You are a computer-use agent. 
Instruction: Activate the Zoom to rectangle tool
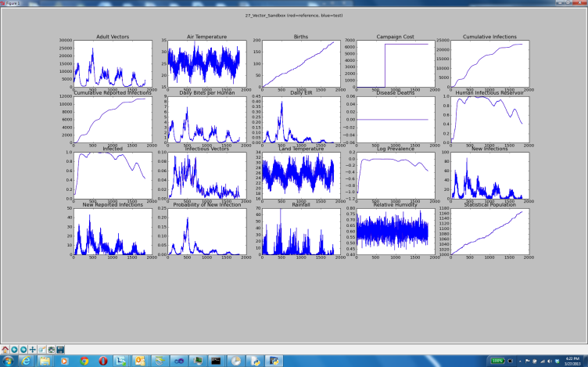click(x=41, y=349)
